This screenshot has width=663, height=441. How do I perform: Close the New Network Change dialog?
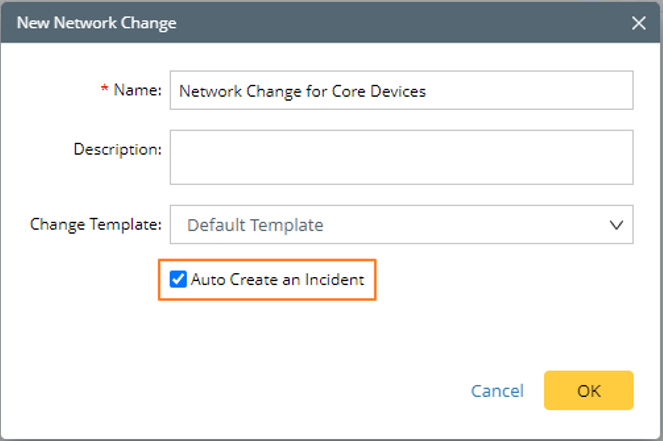click(x=639, y=22)
